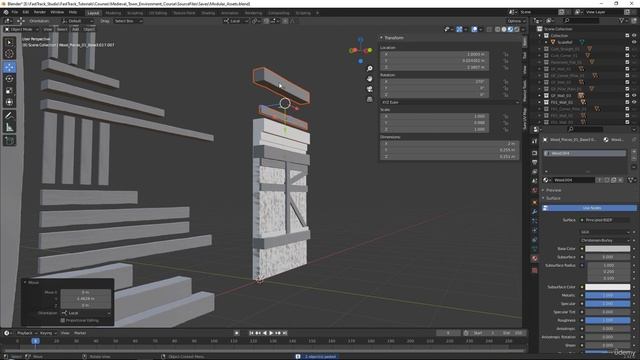Open the Christensen-Burley subsurface method dropdown
The image size is (640, 360).
coord(605,240)
